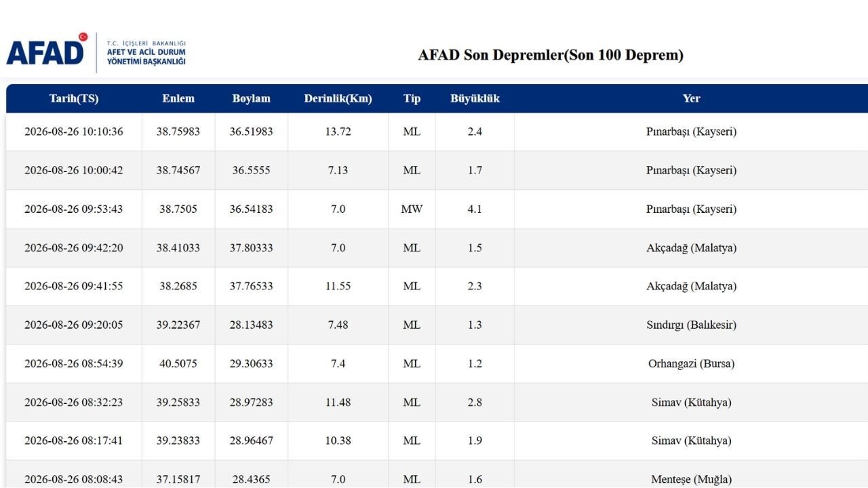
Task: Click the MW type cell
Action: (x=412, y=209)
